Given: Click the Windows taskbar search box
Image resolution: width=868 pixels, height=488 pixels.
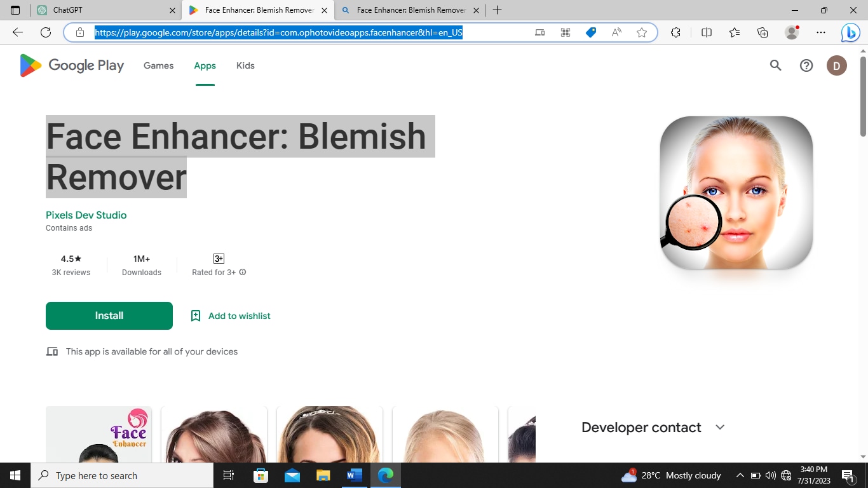Looking at the screenshot, I should point(122,475).
